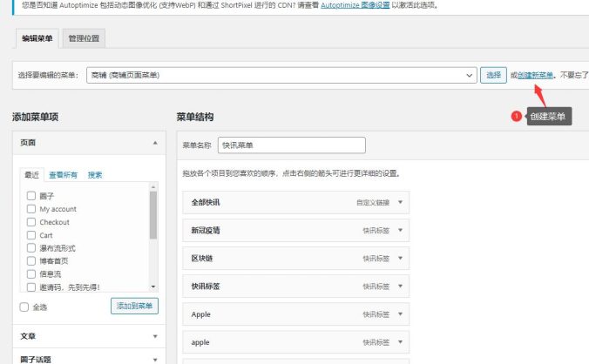
Task: Click the capitalized Apple menu item title
Action: click(x=201, y=314)
